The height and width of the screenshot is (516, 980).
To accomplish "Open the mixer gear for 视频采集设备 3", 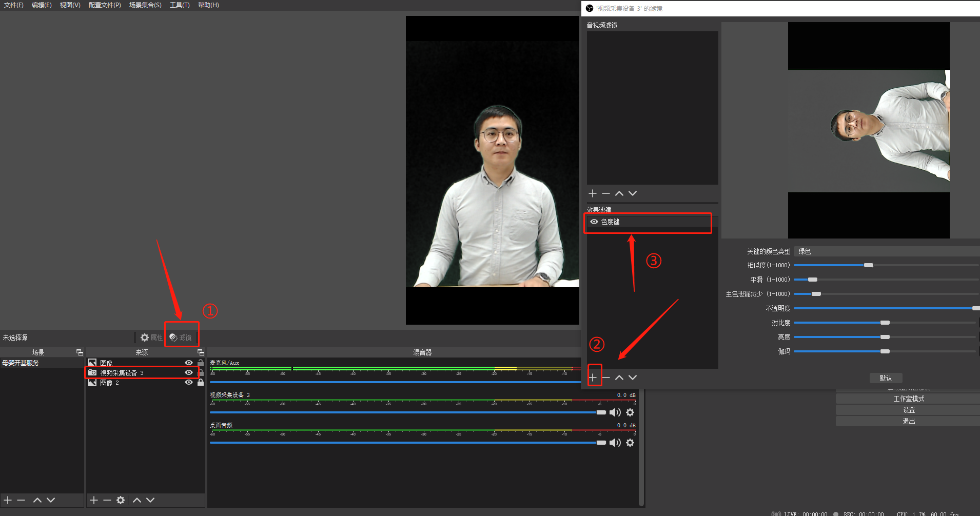I will [630, 412].
